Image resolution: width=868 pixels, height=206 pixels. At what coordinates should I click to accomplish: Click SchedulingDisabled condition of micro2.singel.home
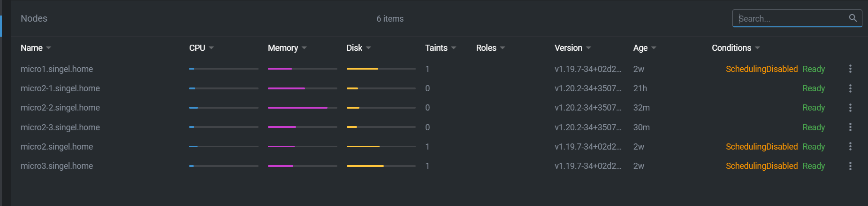coord(761,147)
